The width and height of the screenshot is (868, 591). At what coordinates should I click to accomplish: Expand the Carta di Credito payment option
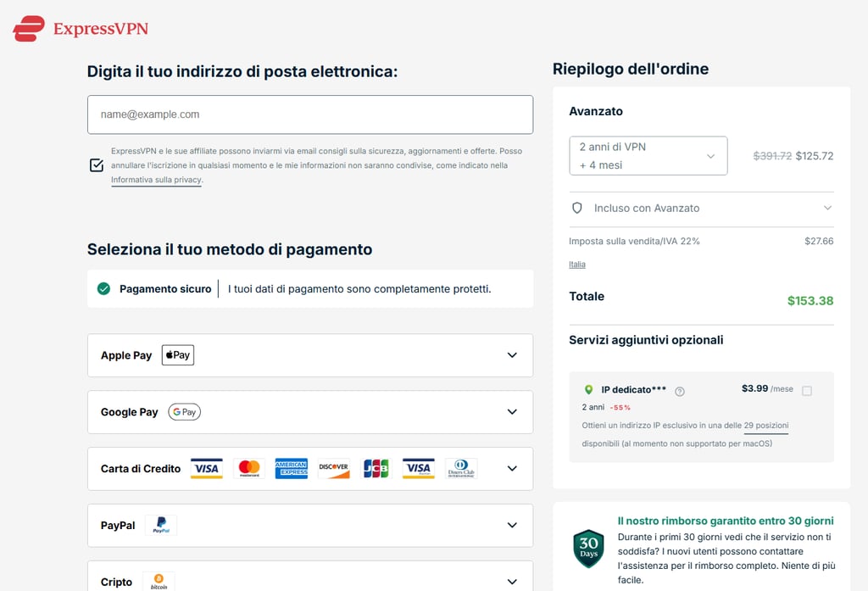[310, 469]
